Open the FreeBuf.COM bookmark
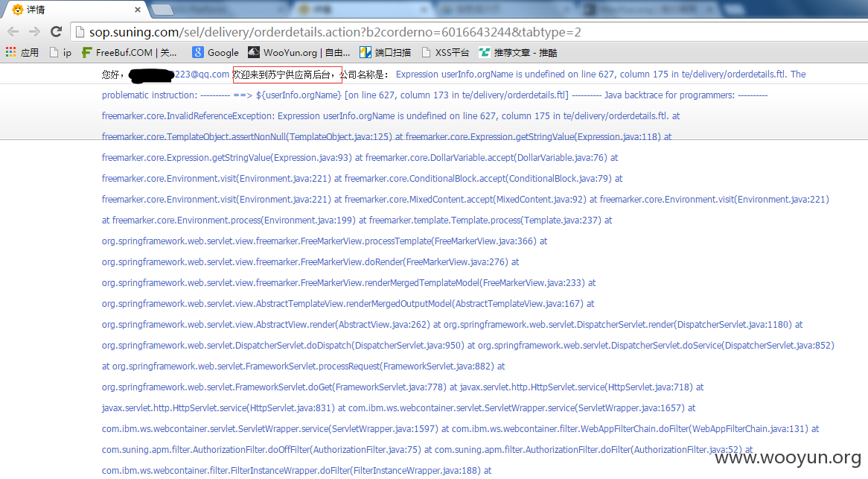 (129, 53)
